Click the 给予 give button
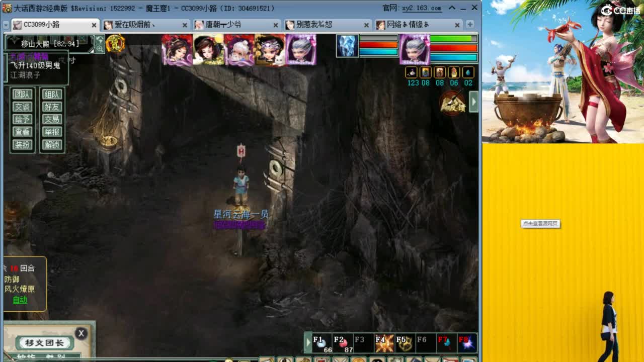644x362 pixels. [x=23, y=119]
